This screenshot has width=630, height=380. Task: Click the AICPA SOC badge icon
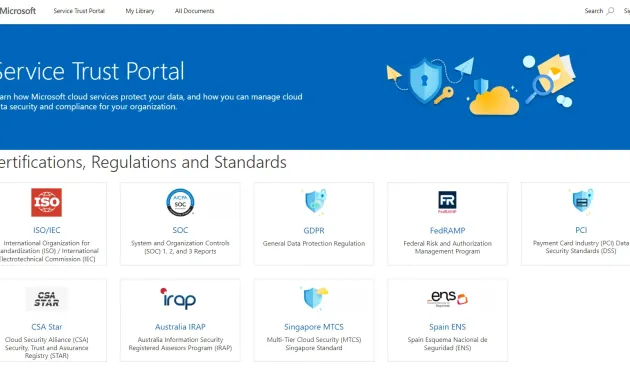pos(180,202)
